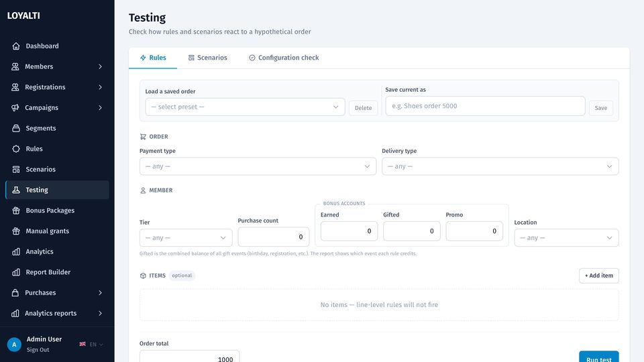
Task: Click the Dashboard home icon
Action: pyautogui.click(x=16, y=46)
